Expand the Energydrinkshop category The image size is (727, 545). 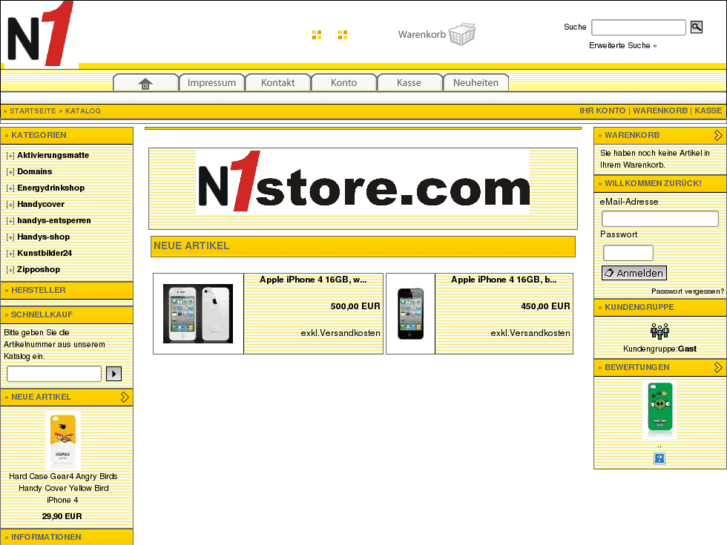pos(10,188)
